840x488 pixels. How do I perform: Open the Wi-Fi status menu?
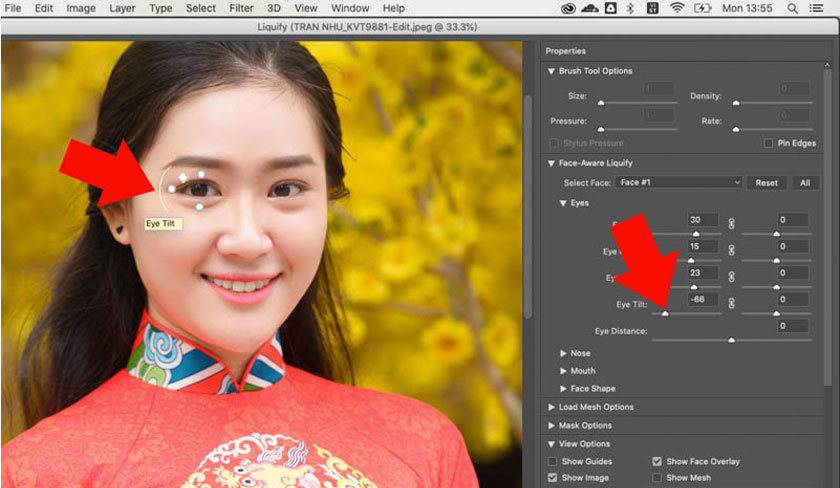677,8
